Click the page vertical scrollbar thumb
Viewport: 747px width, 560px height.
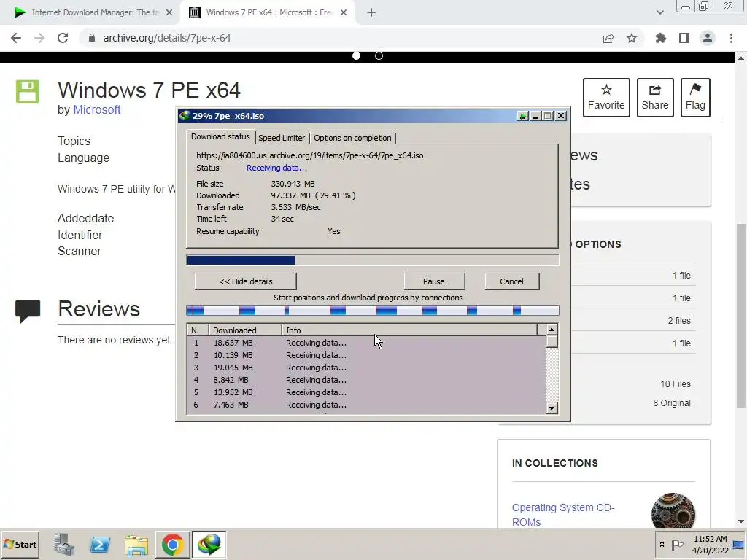pyautogui.click(x=741, y=315)
